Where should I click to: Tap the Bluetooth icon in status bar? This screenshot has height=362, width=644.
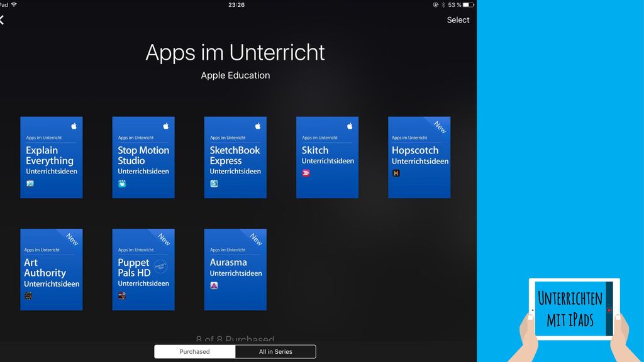pos(443,5)
